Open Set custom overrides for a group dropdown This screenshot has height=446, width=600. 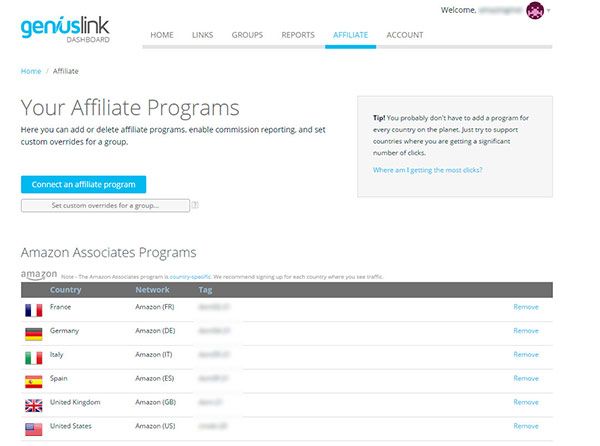pos(105,205)
